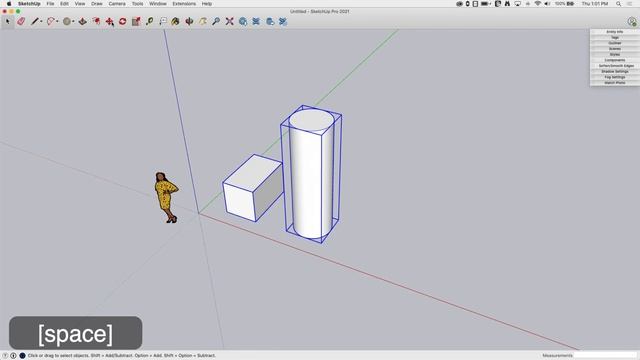The image size is (640, 360).
Task: Open the Window menu
Action: coord(158,4)
